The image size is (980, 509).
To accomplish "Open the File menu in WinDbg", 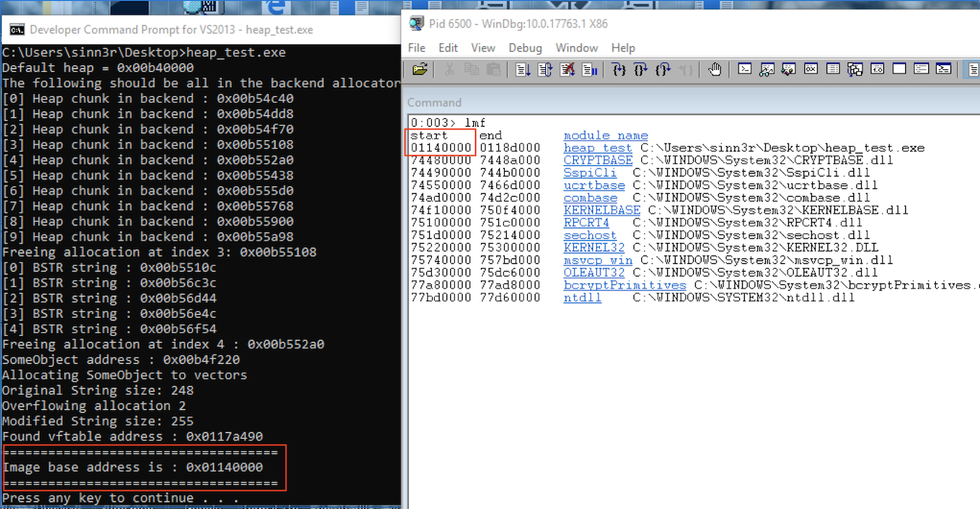I will 416,48.
